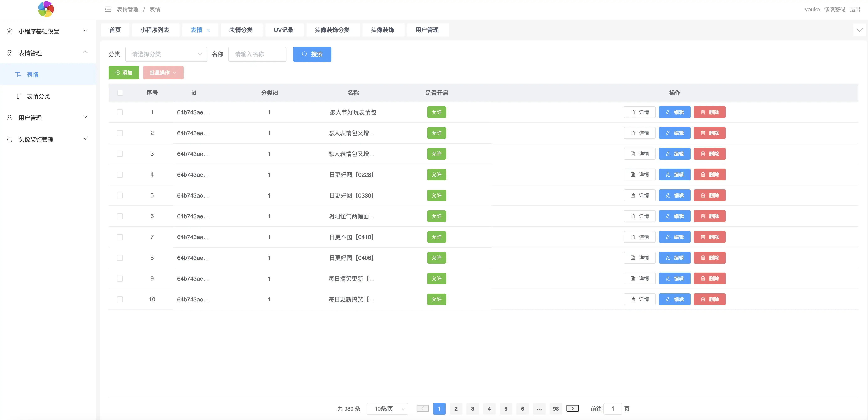
Task: Go to page 98 in pagination
Action: click(x=556, y=409)
